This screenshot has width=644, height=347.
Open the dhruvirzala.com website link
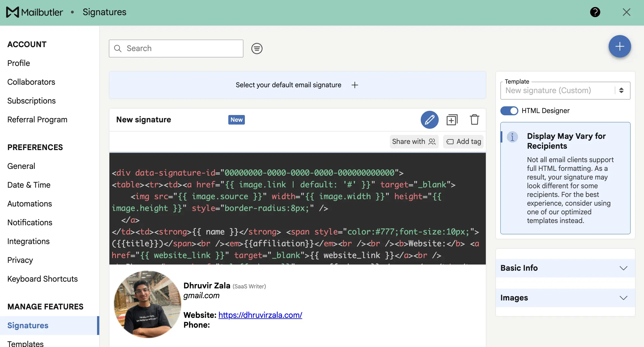pos(260,315)
